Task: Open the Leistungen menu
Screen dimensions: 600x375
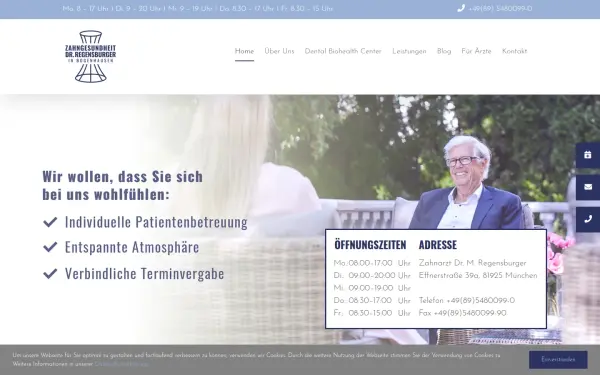Action: (409, 51)
